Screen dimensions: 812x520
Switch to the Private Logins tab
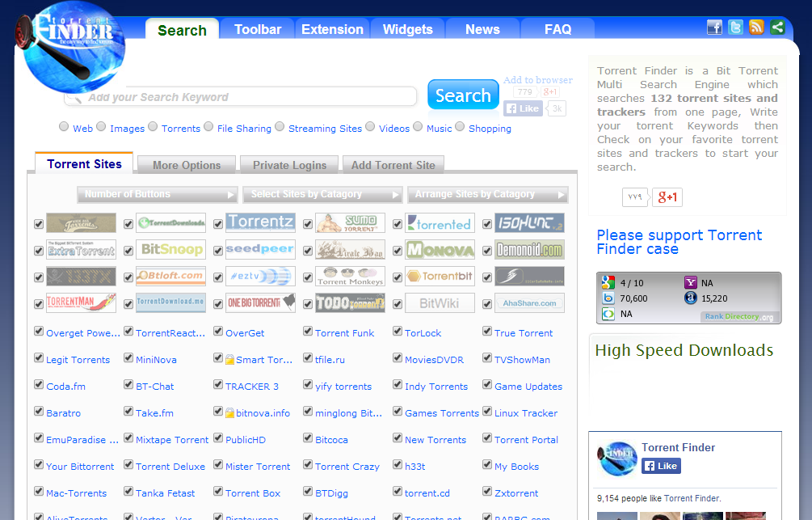point(289,165)
